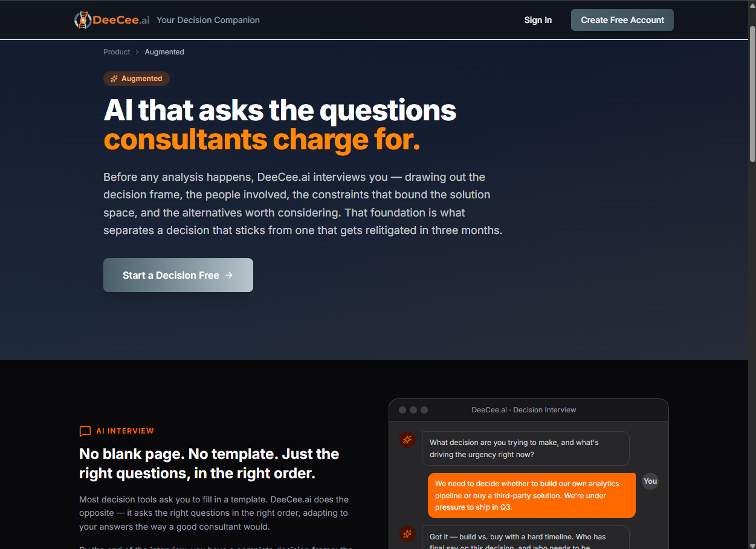Click the 'AI that asks the questions' heading
This screenshot has height=549, width=756.
click(x=280, y=110)
